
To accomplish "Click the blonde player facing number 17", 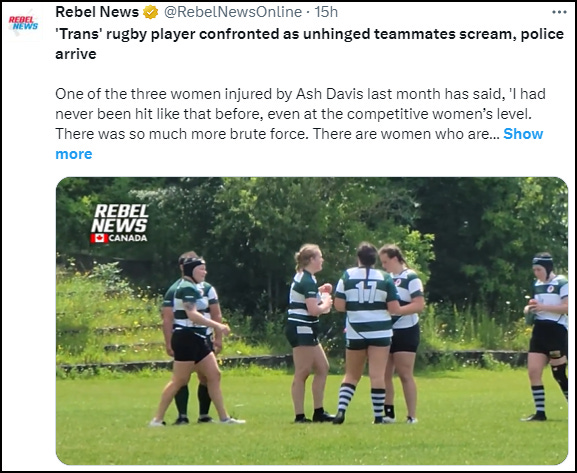I will 309,333.
